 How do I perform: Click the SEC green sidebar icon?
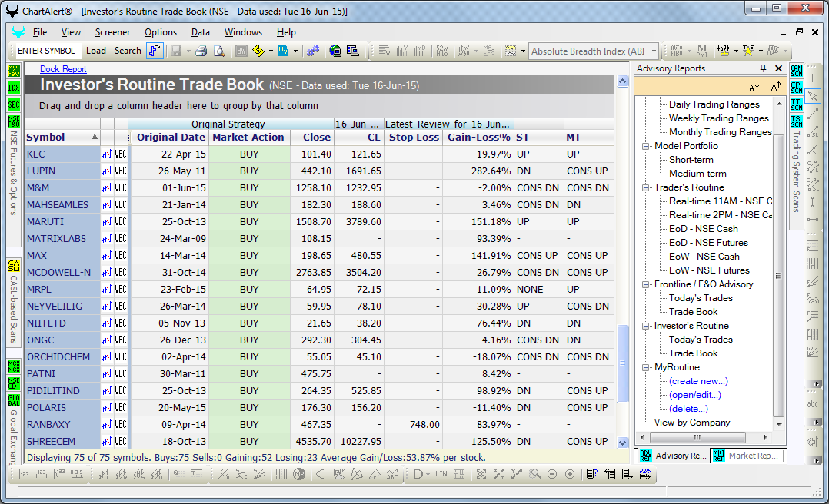14,104
